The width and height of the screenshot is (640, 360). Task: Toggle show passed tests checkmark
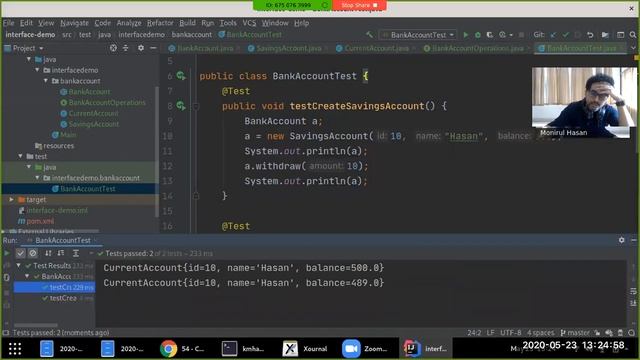(x=20, y=253)
